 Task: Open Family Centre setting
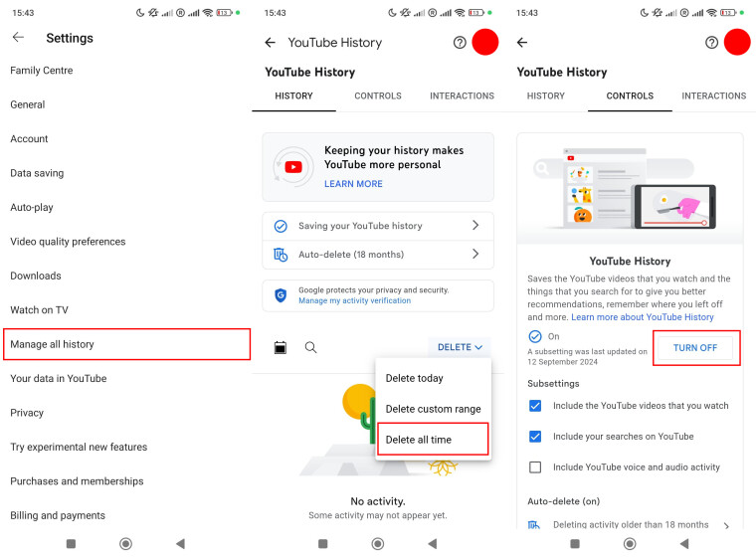point(125,71)
